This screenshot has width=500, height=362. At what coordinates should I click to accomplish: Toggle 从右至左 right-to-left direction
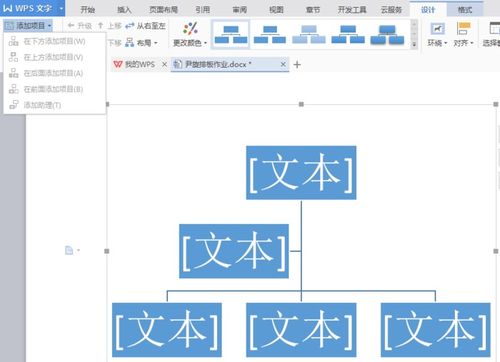pos(146,26)
